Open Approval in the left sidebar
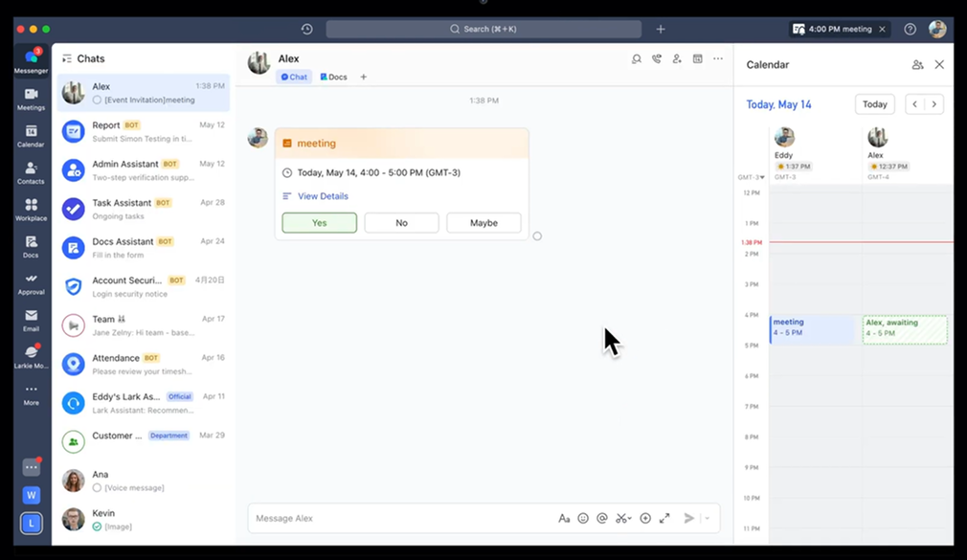Viewport: 967px width, 560px height. coord(31,283)
